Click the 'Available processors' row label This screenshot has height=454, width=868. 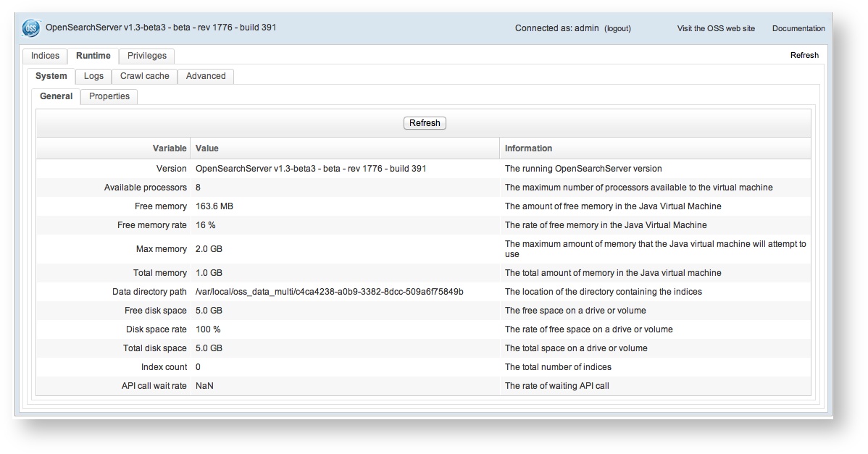146,188
